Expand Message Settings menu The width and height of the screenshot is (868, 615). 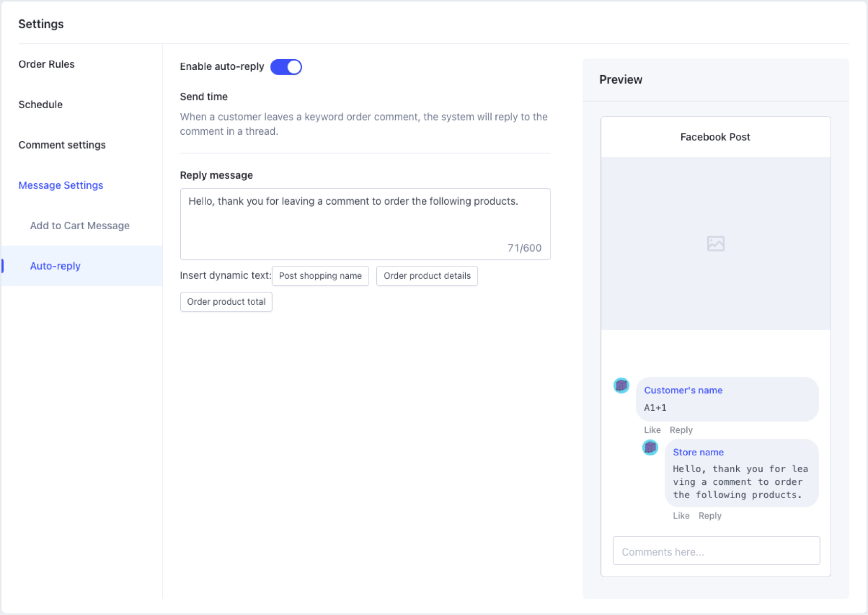click(61, 185)
